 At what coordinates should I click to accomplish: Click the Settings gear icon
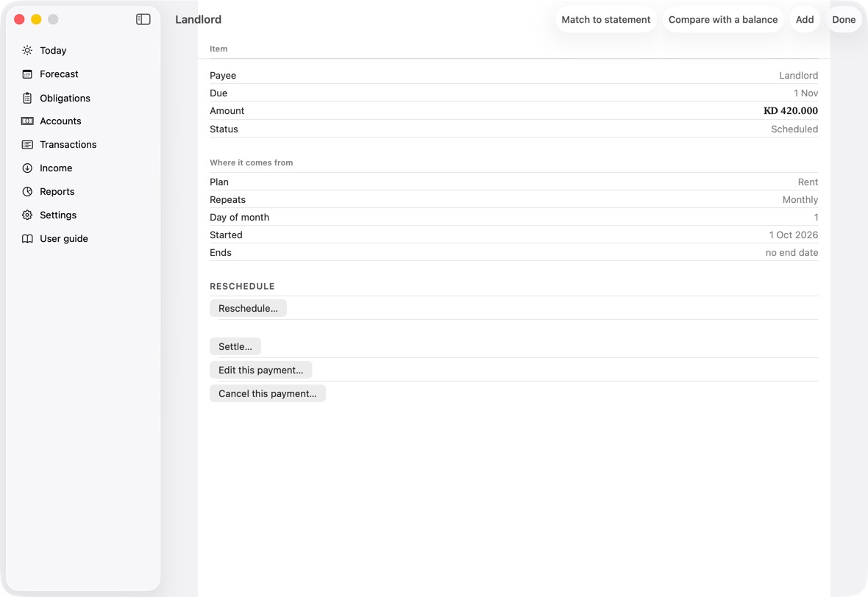click(x=27, y=215)
